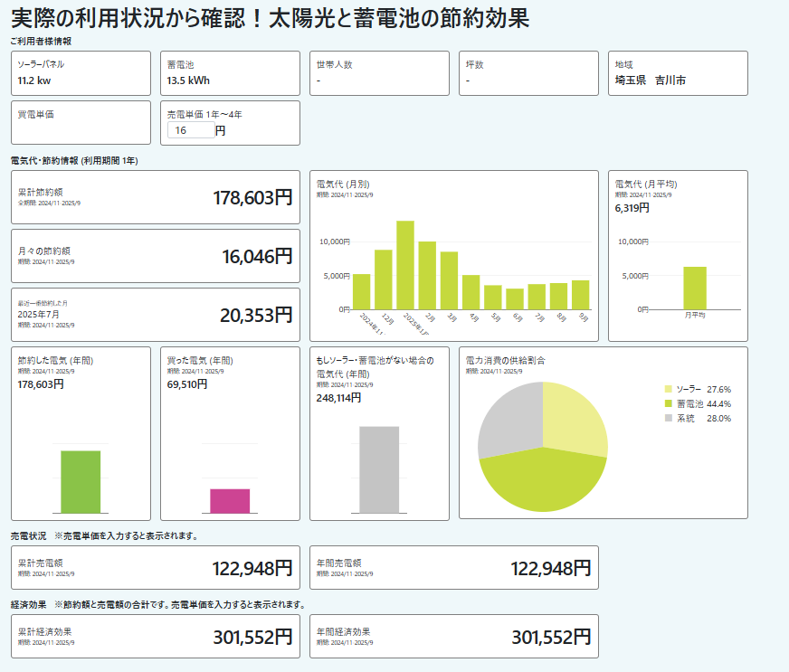789x672 pixels.
Task: Click the 年間売電額 card
Action: (452, 568)
